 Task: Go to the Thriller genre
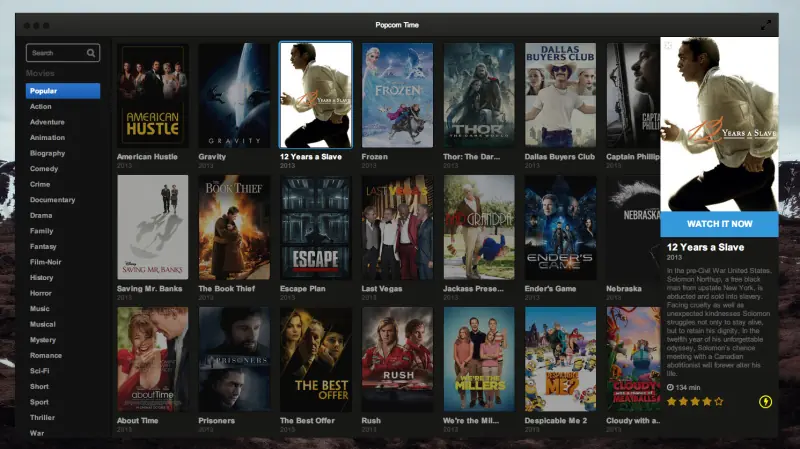42,418
